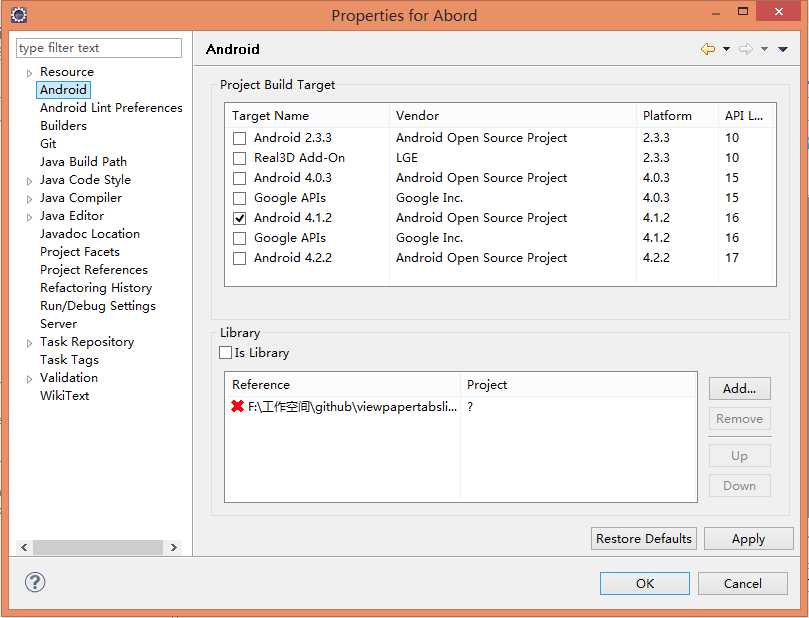Screen dimensions: 809x618
Task: Open the view menu dropdown triangle
Action: [783, 49]
